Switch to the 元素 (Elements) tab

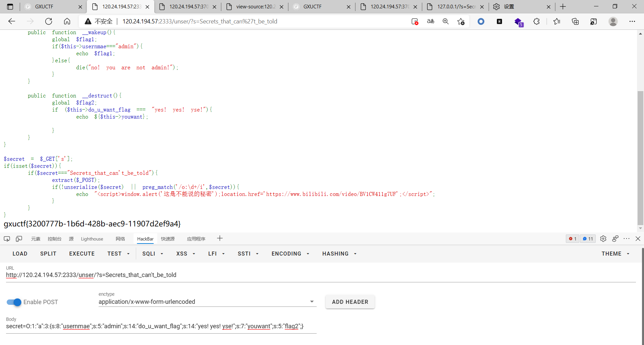[36, 239]
